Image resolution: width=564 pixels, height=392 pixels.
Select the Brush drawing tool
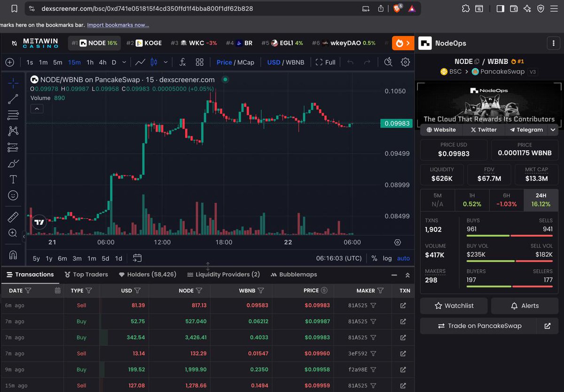point(12,163)
